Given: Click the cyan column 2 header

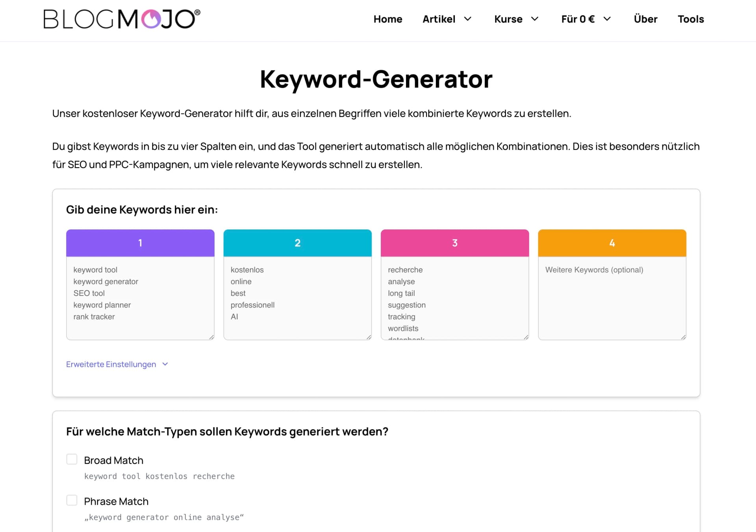Looking at the screenshot, I should [297, 243].
